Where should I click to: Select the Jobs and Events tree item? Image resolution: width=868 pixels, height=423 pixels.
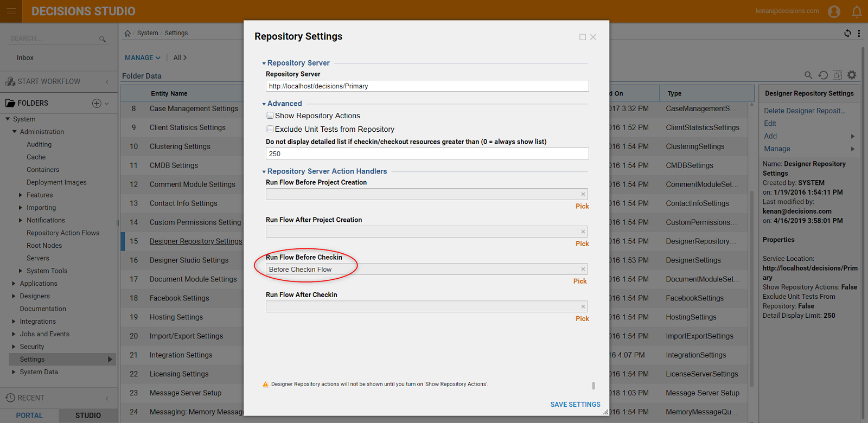point(44,334)
